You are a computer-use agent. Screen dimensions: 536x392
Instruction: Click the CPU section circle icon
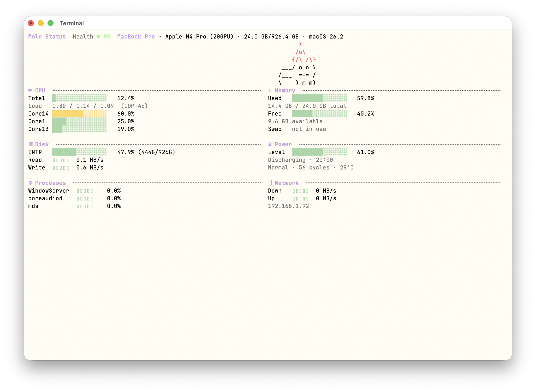click(30, 91)
